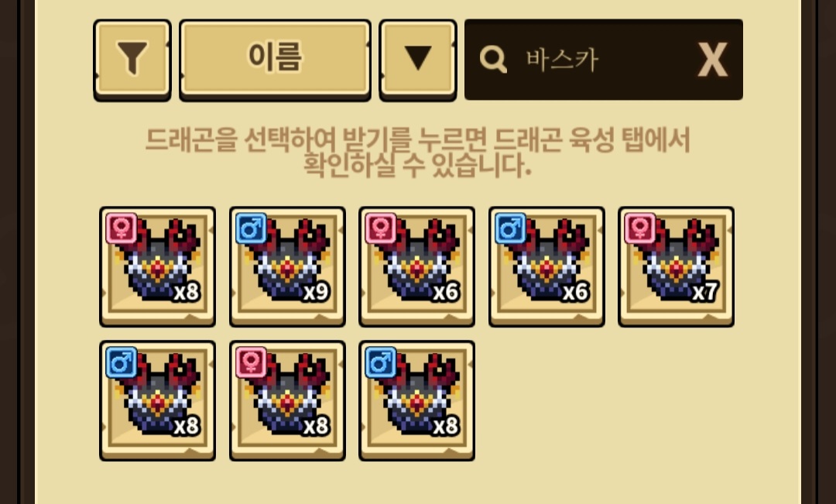Choose the male dragon card showing x6
Image resolution: width=836 pixels, height=504 pixels.
(x=546, y=266)
